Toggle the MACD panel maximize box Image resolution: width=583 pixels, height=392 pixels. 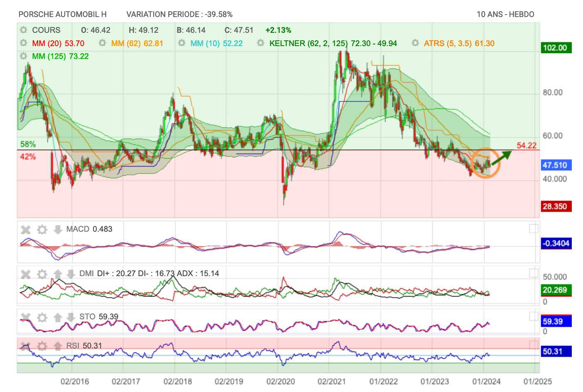click(534, 229)
